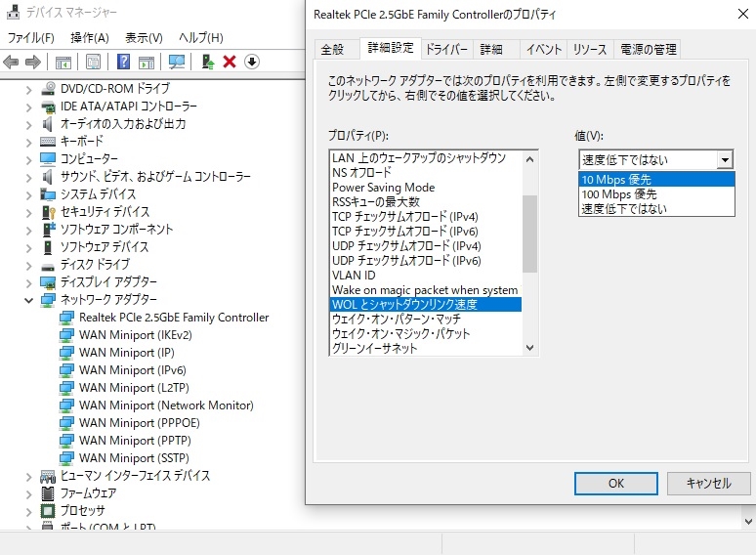This screenshot has width=756, height=555.
Task: Select Wake on magic packet when system property
Action: [425, 290]
